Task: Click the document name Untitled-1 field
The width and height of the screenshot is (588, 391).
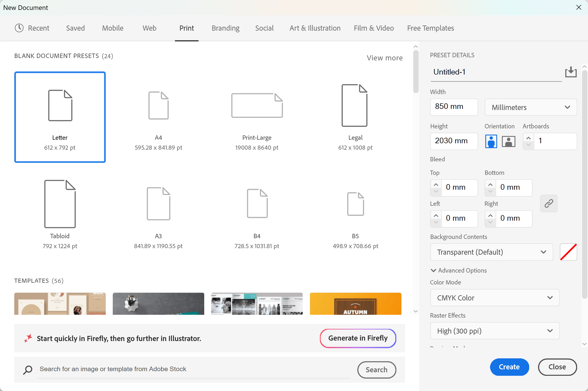Action: coord(496,72)
